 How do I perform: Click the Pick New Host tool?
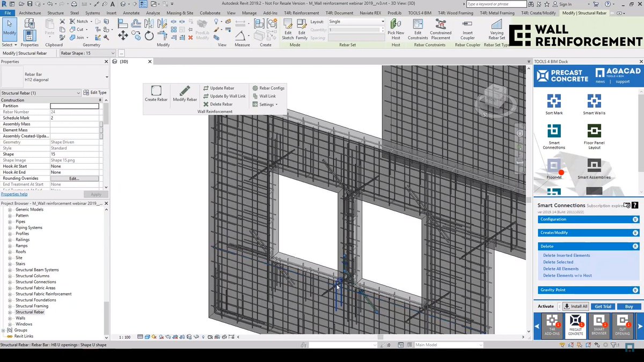tap(396, 29)
